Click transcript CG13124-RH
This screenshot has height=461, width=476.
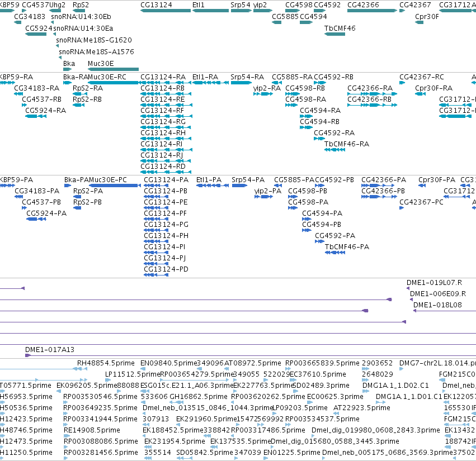[166, 139]
